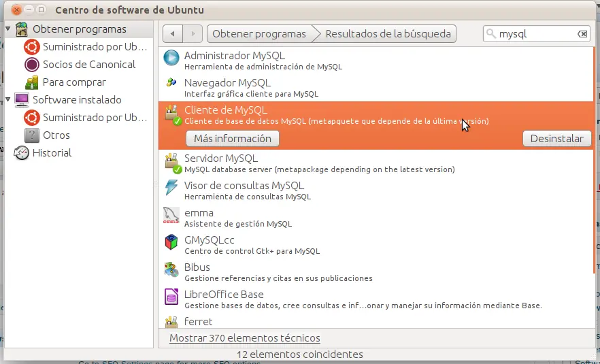This screenshot has width=600, height=364.
Task: Go forward with the right arrow button
Action: [x=193, y=34]
